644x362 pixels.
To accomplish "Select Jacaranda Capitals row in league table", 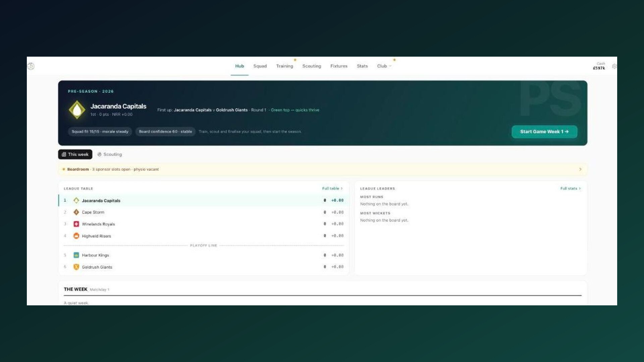I will point(204,200).
